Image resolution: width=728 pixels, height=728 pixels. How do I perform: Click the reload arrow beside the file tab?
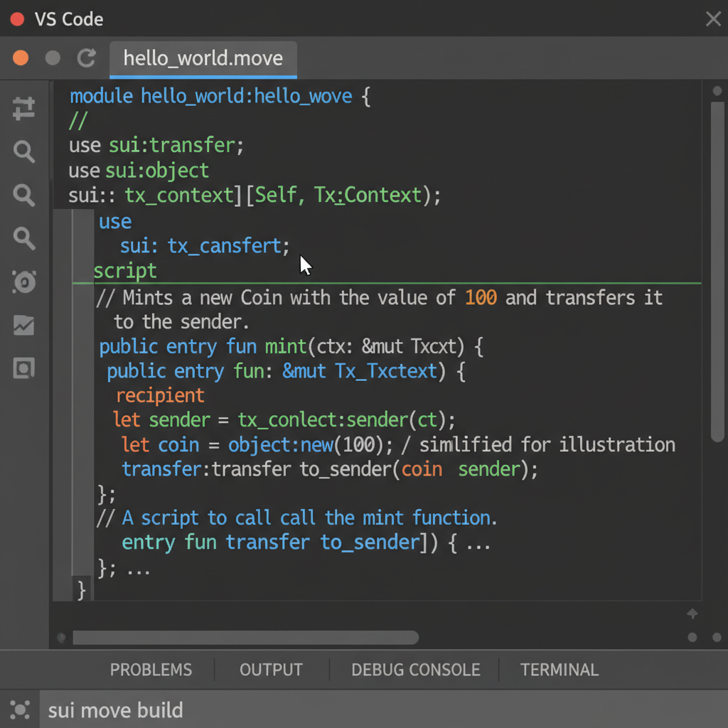(86, 58)
